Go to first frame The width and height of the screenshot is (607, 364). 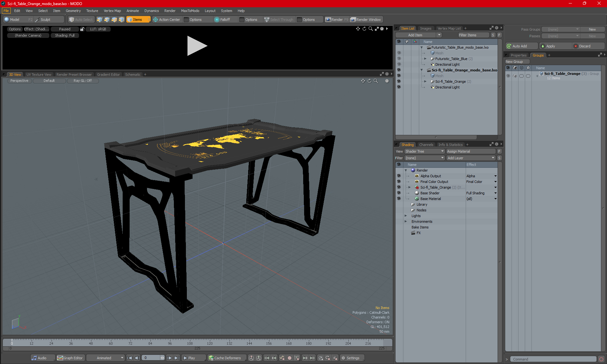tap(129, 358)
